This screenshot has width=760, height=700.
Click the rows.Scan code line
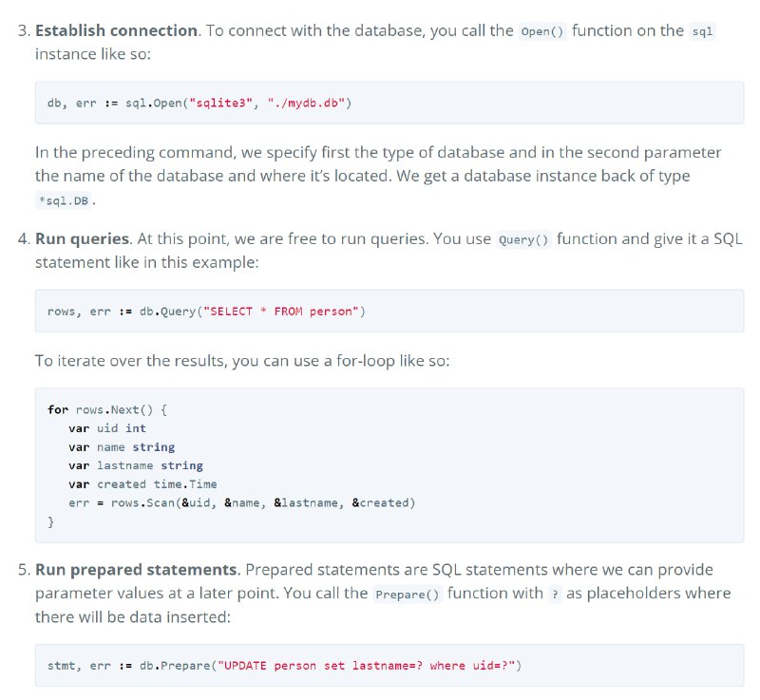[242, 502]
